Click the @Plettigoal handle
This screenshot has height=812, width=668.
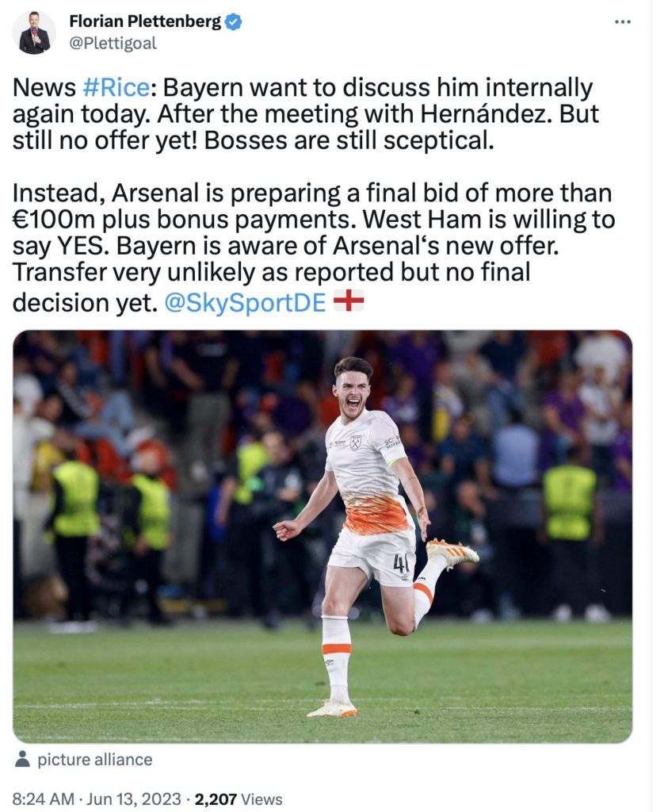(x=113, y=44)
